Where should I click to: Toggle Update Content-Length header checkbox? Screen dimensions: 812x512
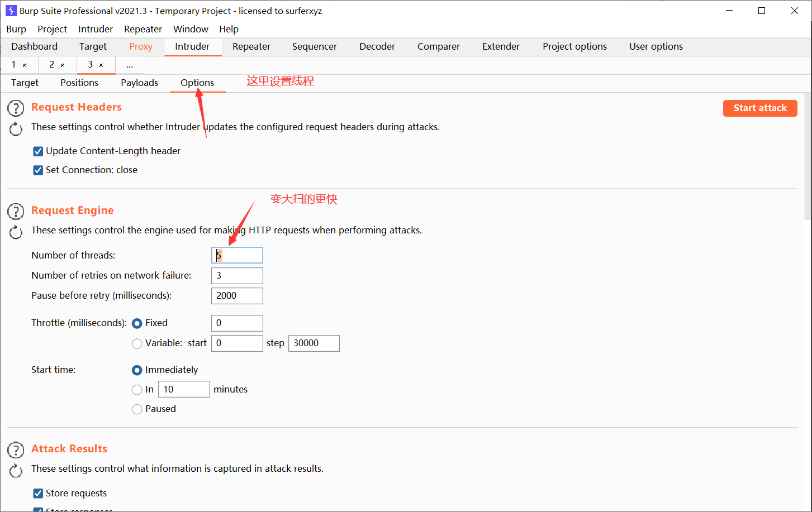(38, 151)
